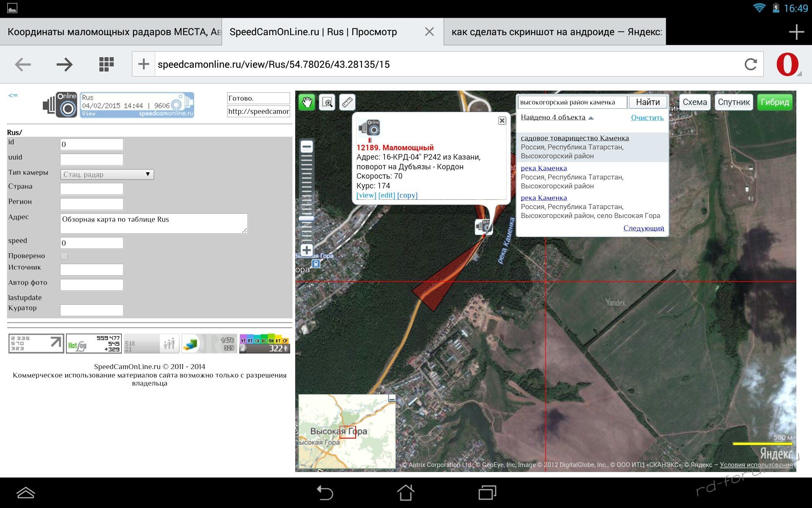812x508 pixels.
Task: Close the camera 12189 info balloon
Action: pos(502,121)
